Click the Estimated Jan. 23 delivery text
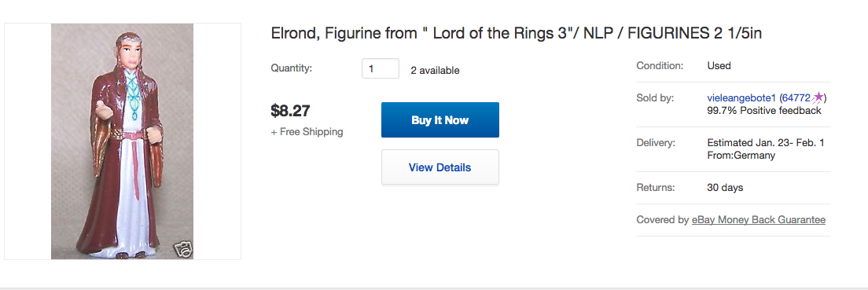Viewport: 868px width, 290px height. pyautogui.click(x=766, y=143)
